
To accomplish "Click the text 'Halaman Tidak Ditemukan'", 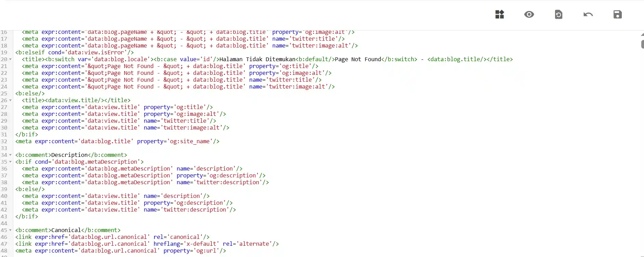I will click(x=257, y=59).
